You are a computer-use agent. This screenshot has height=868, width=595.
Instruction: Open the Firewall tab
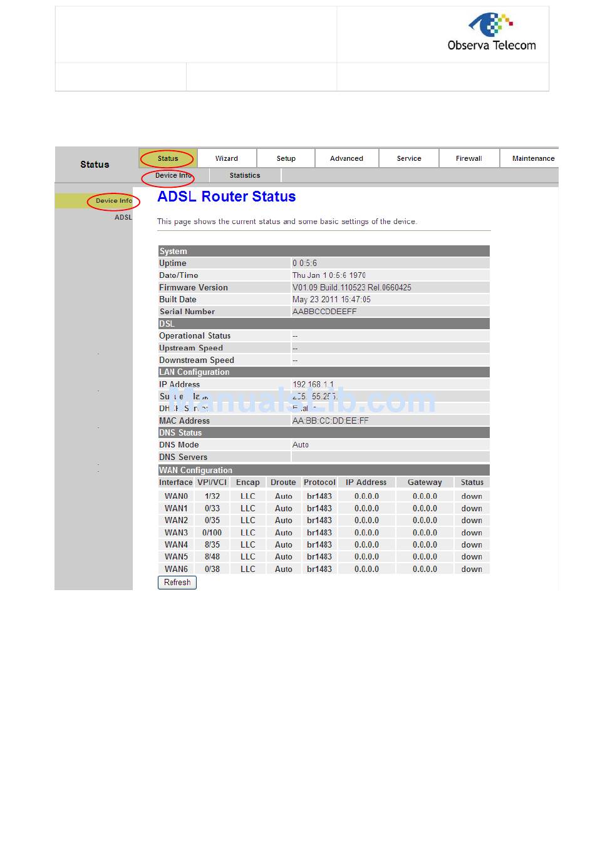coord(469,158)
